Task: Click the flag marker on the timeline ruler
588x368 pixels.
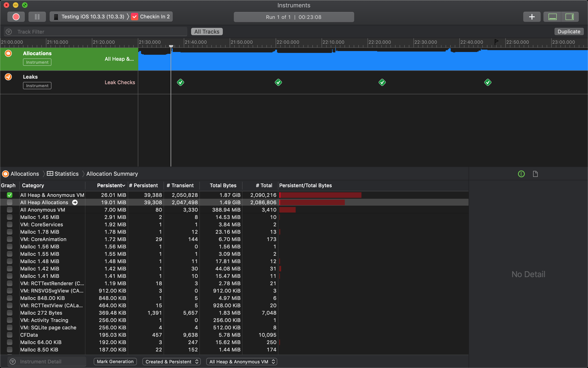Action: click(x=496, y=42)
